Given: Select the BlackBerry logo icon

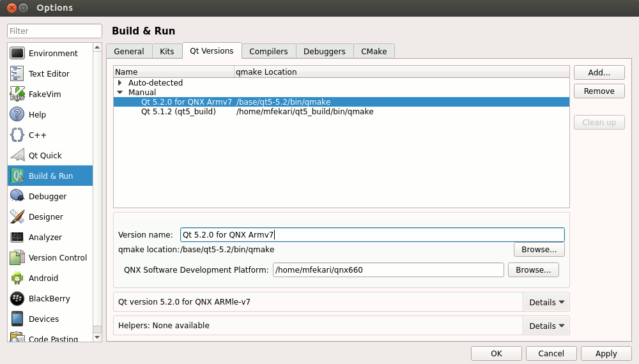Looking at the screenshot, I should [x=17, y=298].
